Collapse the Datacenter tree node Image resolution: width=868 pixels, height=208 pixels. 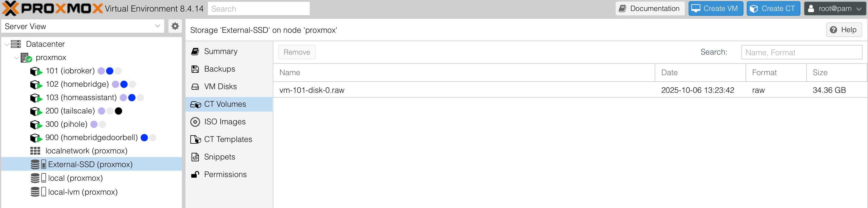point(7,44)
